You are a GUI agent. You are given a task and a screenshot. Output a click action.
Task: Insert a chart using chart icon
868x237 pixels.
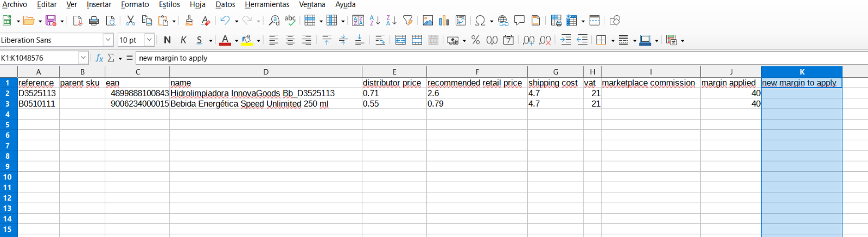pos(444,21)
